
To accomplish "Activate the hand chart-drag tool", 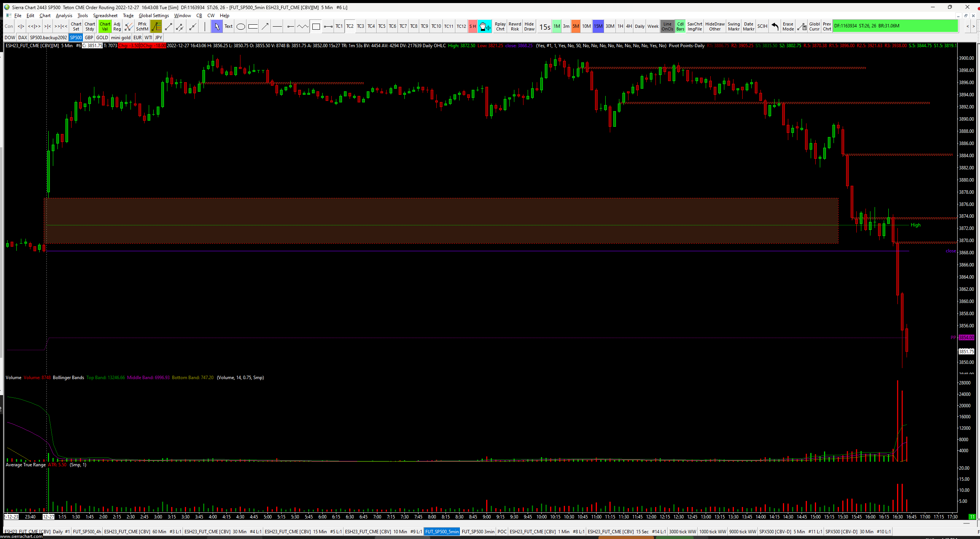I will 484,26.
